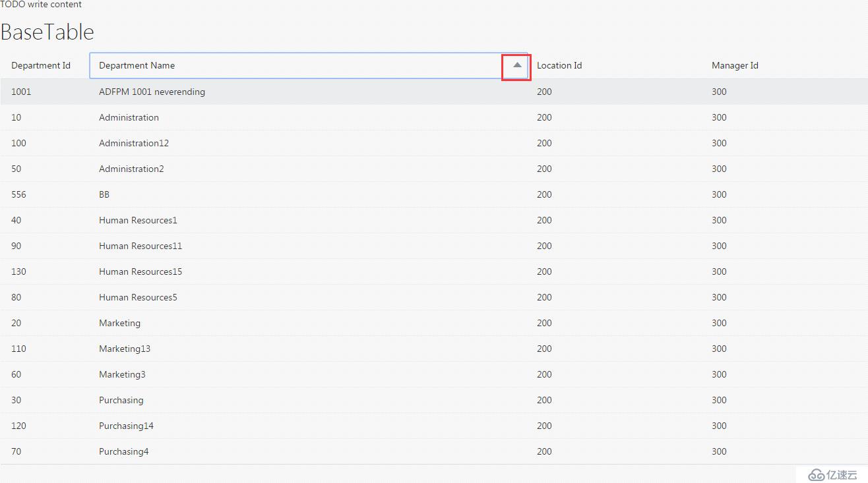This screenshot has width=868, height=483.
Task: Click Manager Id 300 in ADFPM row
Action: [x=719, y=92]
